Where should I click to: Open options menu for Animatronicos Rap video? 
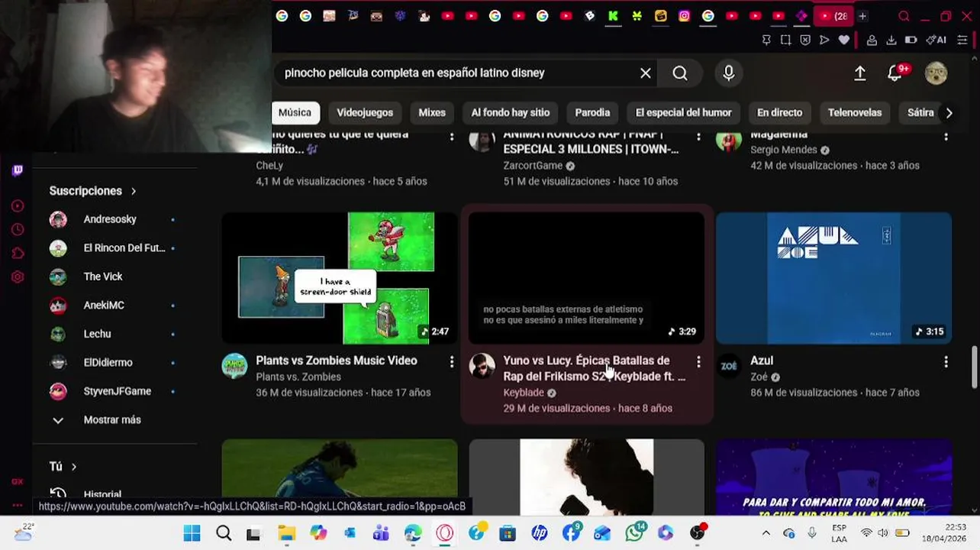click(x=698, y=136)
